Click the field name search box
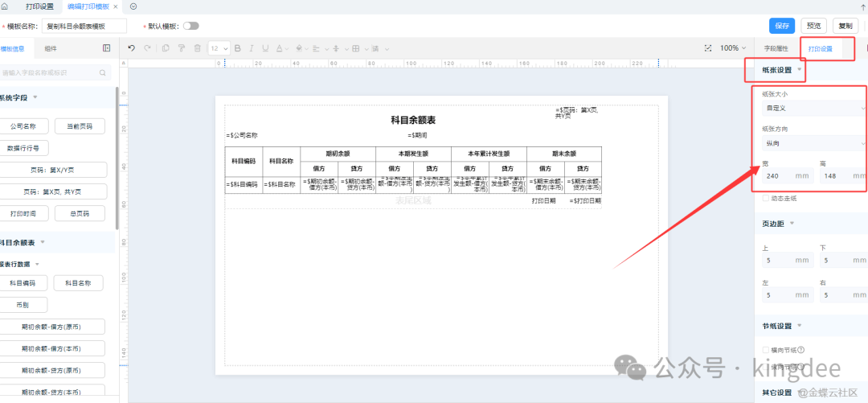This screenshot has height=403, width=868. (x=55, y=72)
